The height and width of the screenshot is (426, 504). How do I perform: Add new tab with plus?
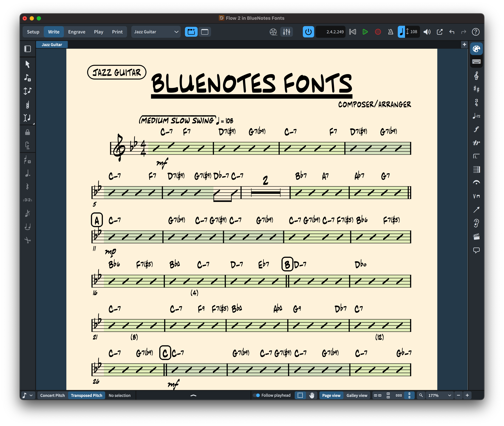point(464,44)
